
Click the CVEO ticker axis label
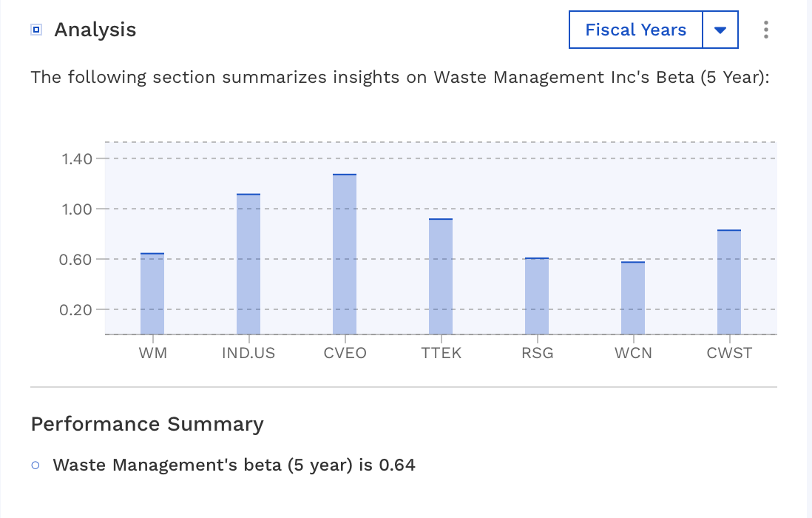click(345, 353)
